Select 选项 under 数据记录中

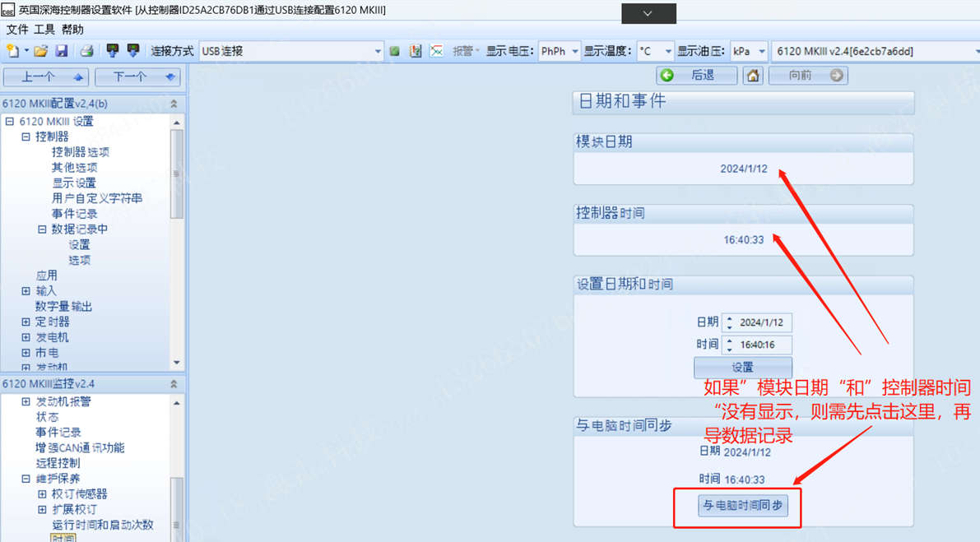tap(79, 260)
